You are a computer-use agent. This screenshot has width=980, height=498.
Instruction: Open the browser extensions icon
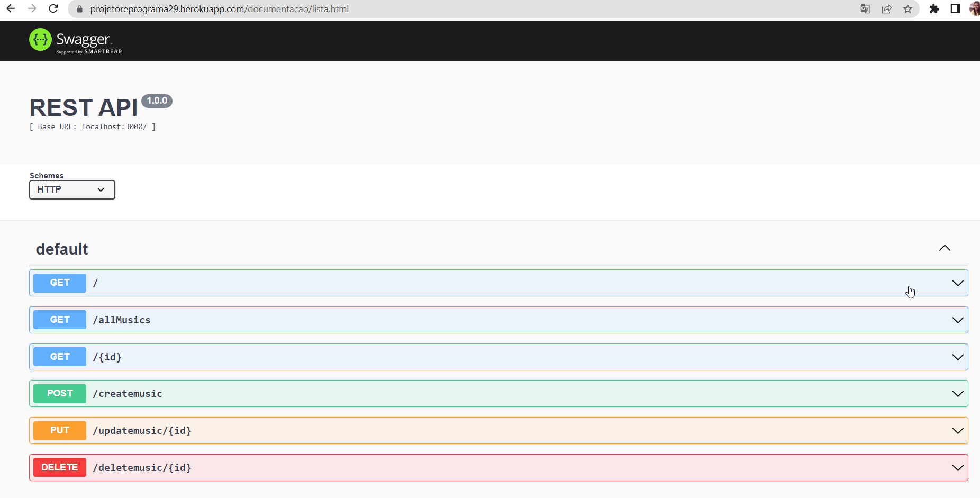[x=934, y=9]
